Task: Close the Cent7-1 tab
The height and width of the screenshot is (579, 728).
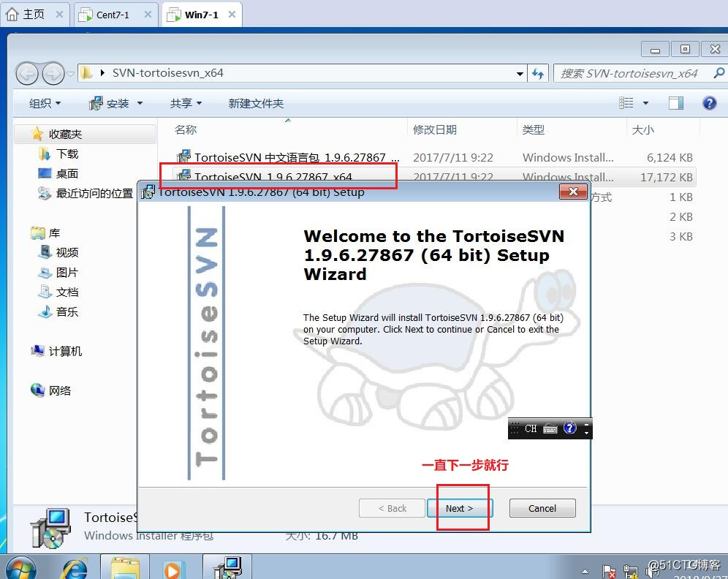Action: coord(148,15)
